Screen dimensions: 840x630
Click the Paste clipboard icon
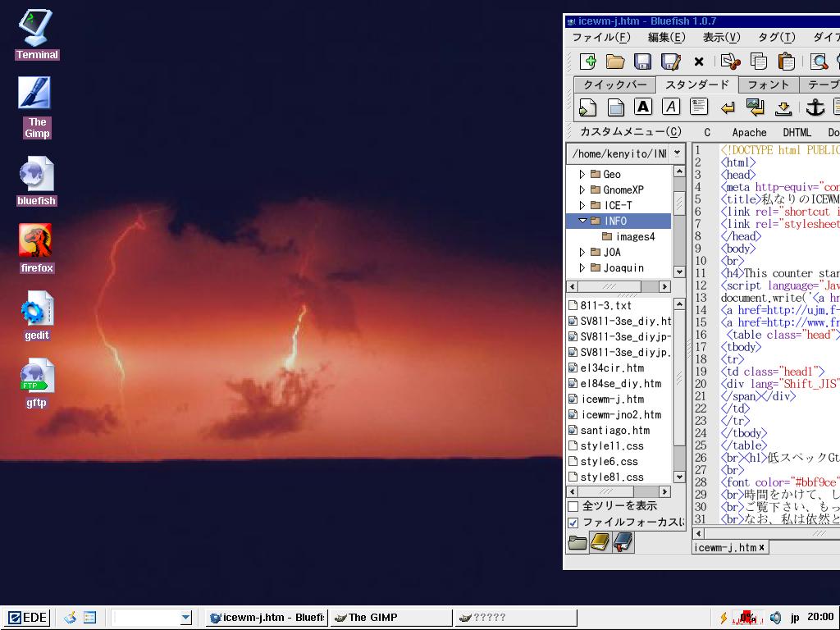coord(786,62)
